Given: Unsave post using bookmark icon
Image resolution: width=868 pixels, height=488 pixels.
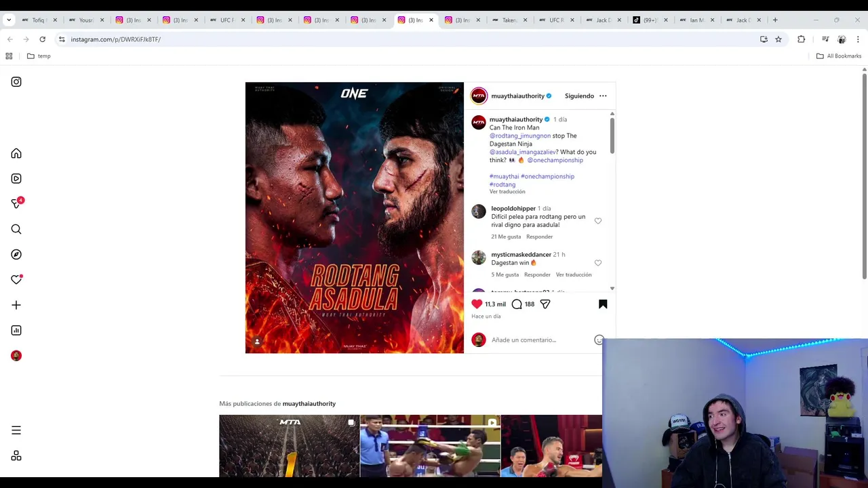Looking at the screenshot, I should click(x=603, y=304).
